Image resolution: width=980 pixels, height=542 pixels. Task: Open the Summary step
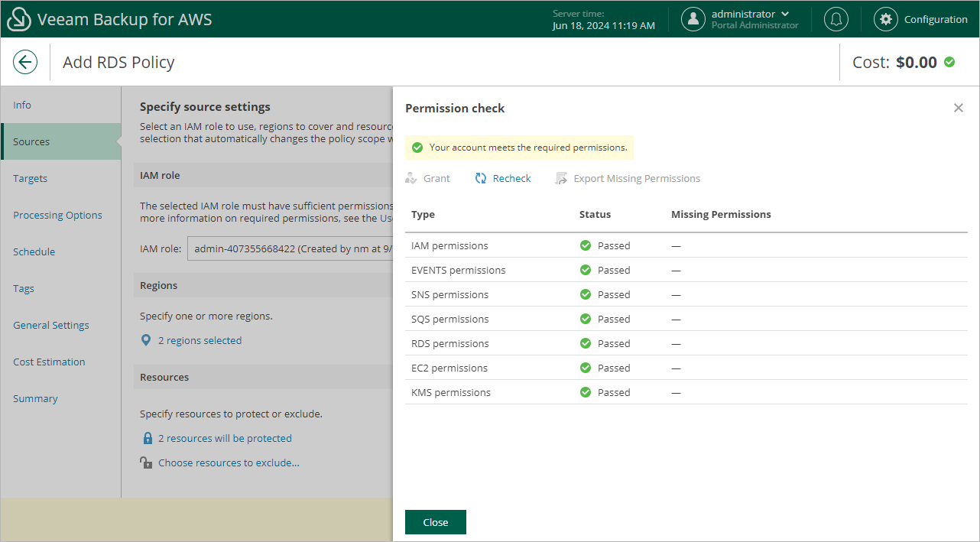pos(35,398)
